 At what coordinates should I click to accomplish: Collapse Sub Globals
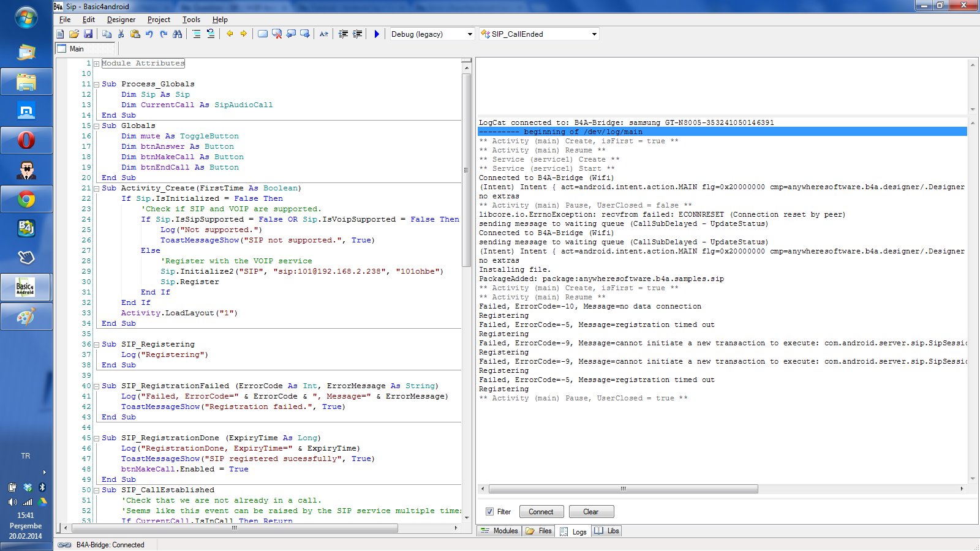(96, 126)
